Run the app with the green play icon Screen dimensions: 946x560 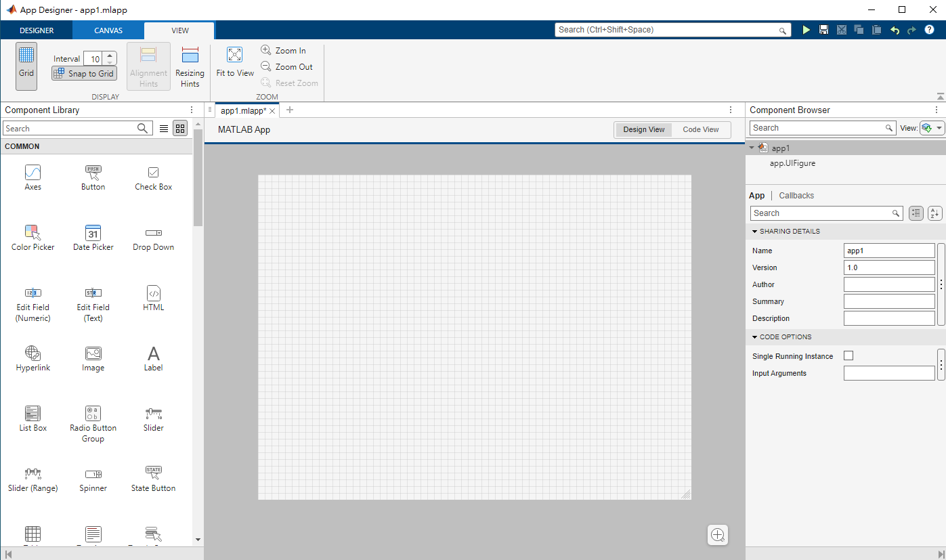tap(806, 30)
